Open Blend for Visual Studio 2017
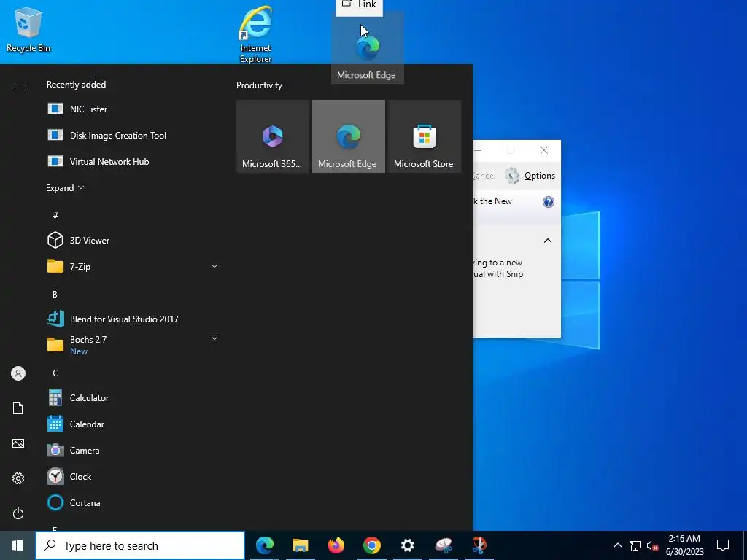The image size is (747, 560). click(132, 319)
